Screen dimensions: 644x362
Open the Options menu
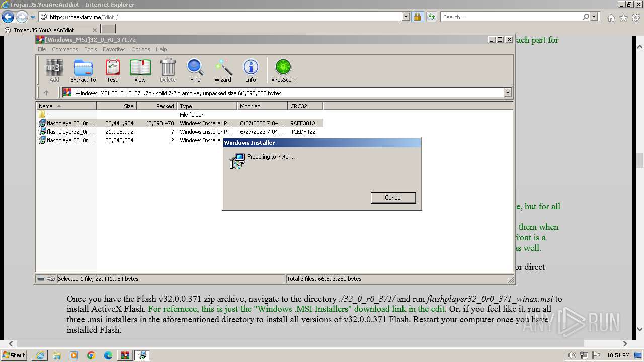[x=141, y=49]
